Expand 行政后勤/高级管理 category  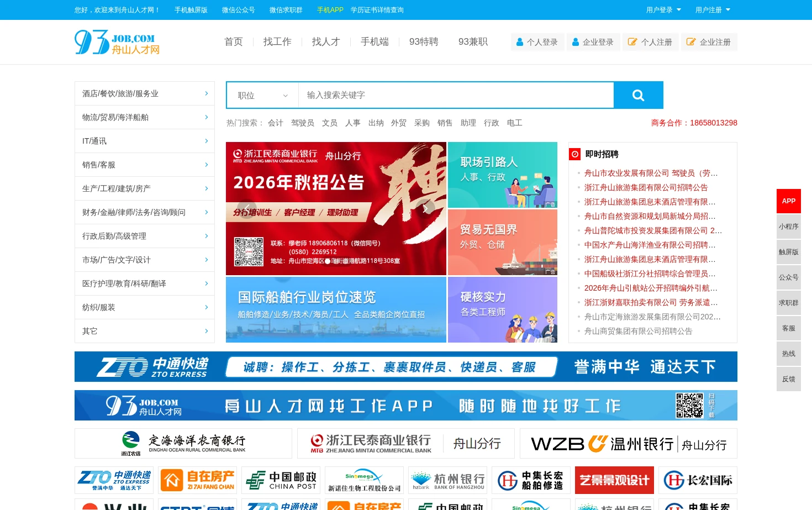pyautogui.click(x=145, y=236)
